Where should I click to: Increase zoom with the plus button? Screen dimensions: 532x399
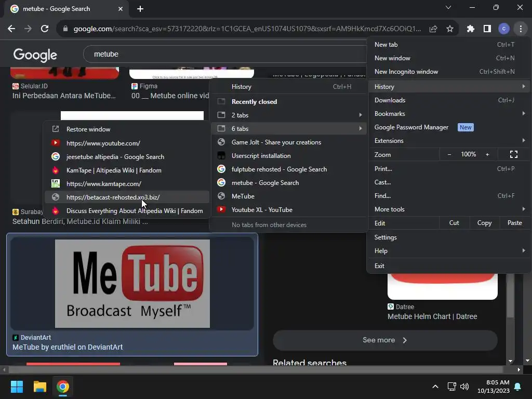[x=487, y=154]
